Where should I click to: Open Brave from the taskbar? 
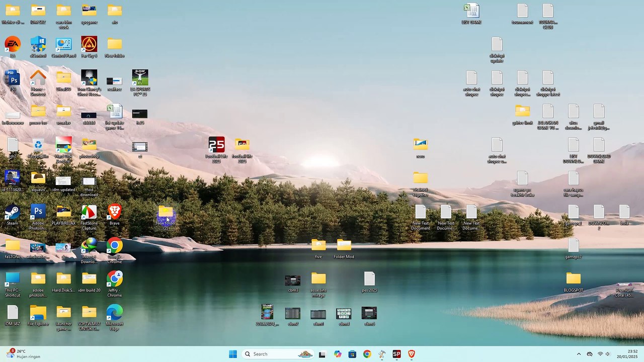point(412,354)
